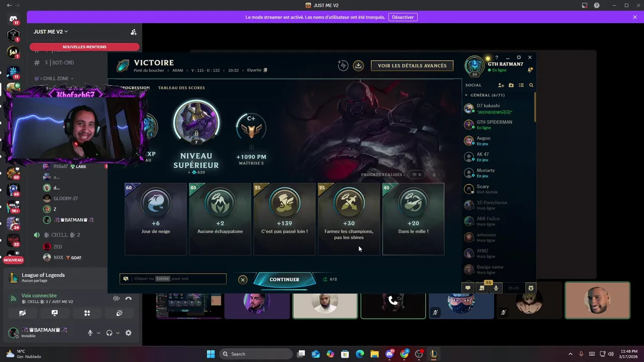Open JUST ME V2 server dropdown
This screenshot has height=362, width=644.
pyautogui.click(x=51, y=32)
